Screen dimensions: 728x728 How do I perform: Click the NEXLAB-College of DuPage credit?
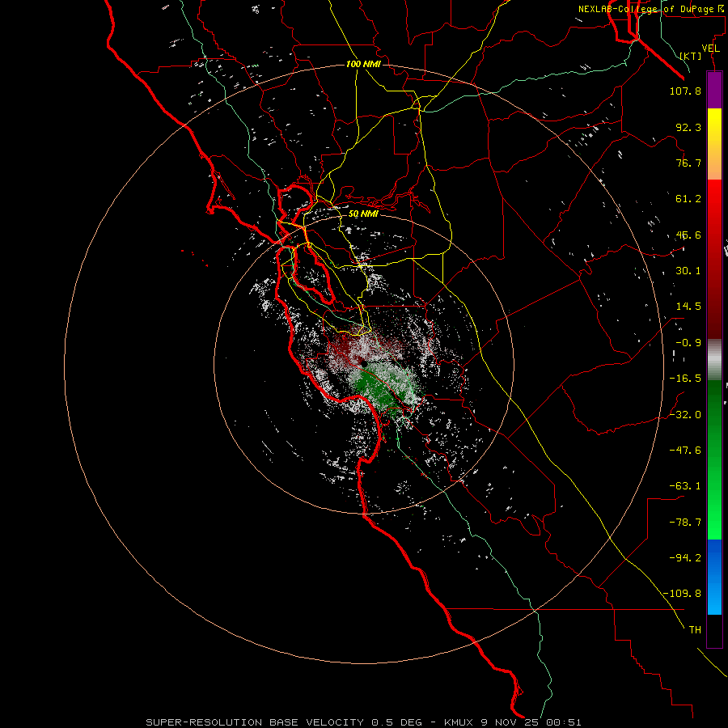[x=650, y=9]
